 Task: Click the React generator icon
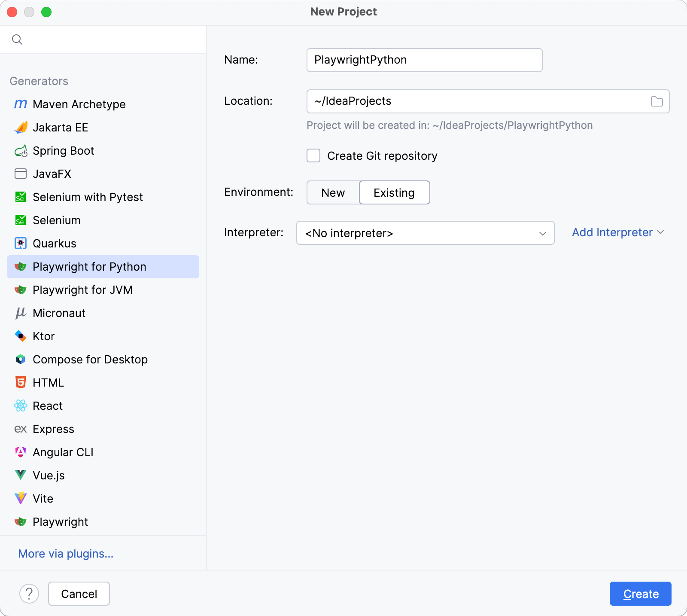[20, 406]
